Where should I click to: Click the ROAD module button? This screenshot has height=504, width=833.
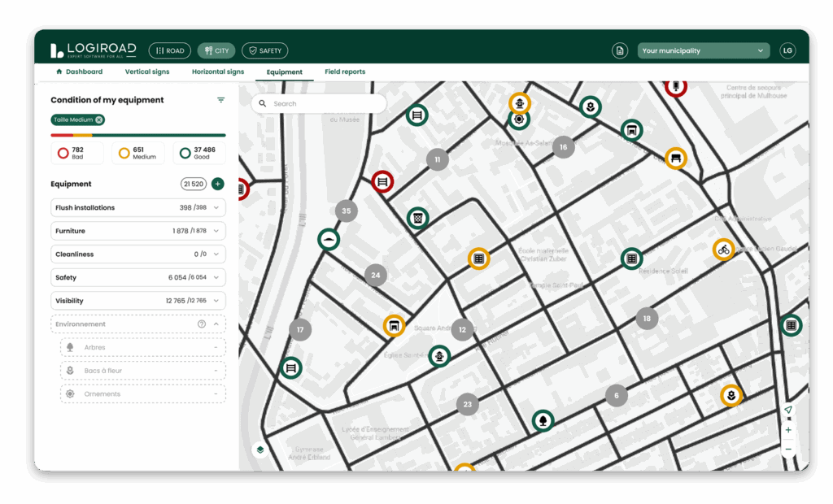point(169,50)
